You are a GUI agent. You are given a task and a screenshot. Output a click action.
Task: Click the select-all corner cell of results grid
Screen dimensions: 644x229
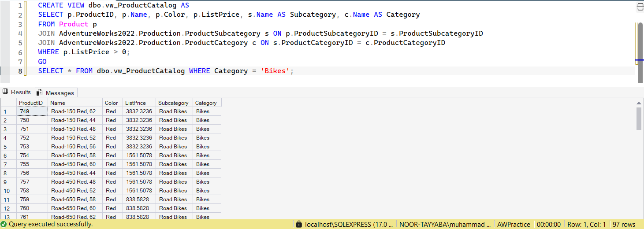pos(8,103)
